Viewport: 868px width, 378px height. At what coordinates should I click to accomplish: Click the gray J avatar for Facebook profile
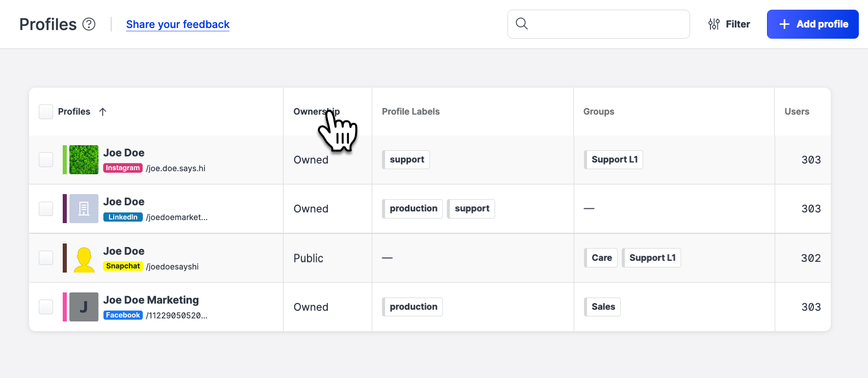coord(84,307)
